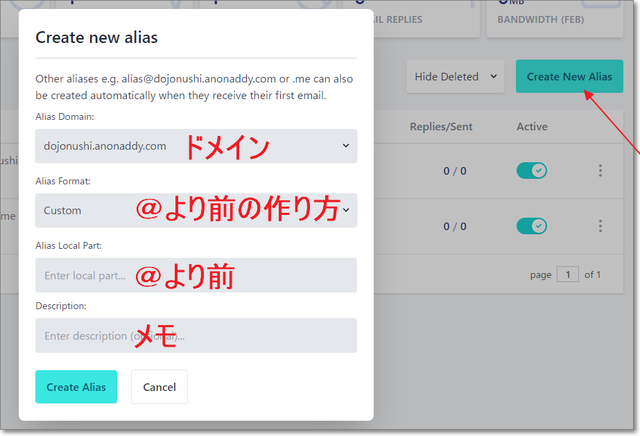The image size is (640, 436).
Task: Cancel the Create new alias dialog
Action: [x=159, y=387]
